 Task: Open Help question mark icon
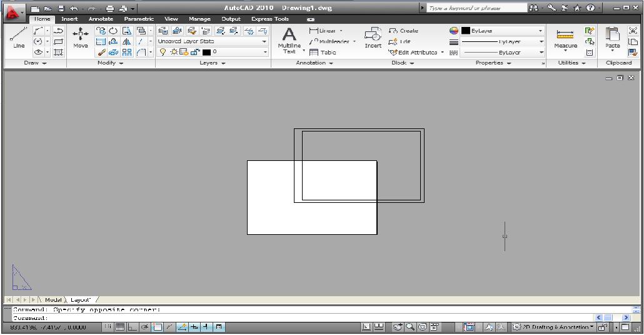591,8
